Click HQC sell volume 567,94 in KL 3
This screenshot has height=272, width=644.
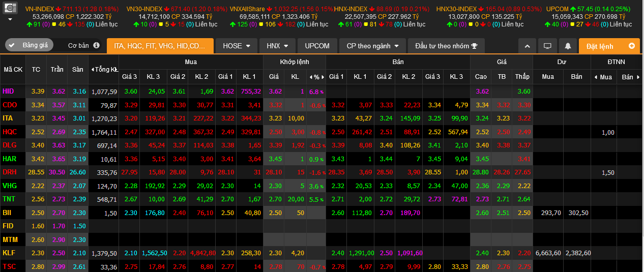pyautogui.click(x=459, y=132)
